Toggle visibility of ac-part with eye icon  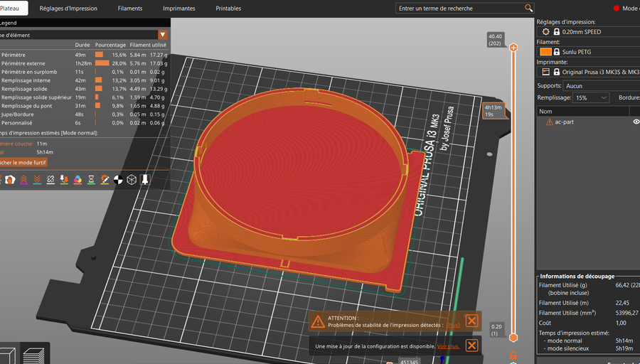click(636, 122)
